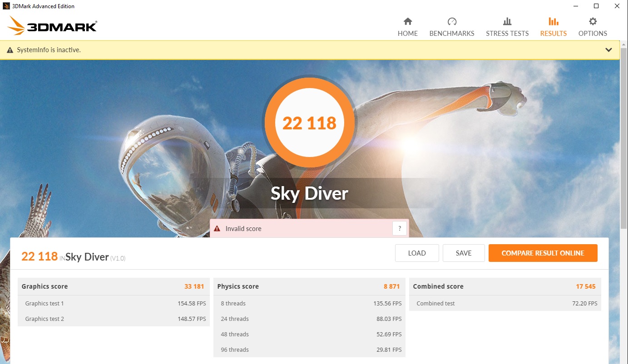Click the (V1.0) version label

coord(118,258)
